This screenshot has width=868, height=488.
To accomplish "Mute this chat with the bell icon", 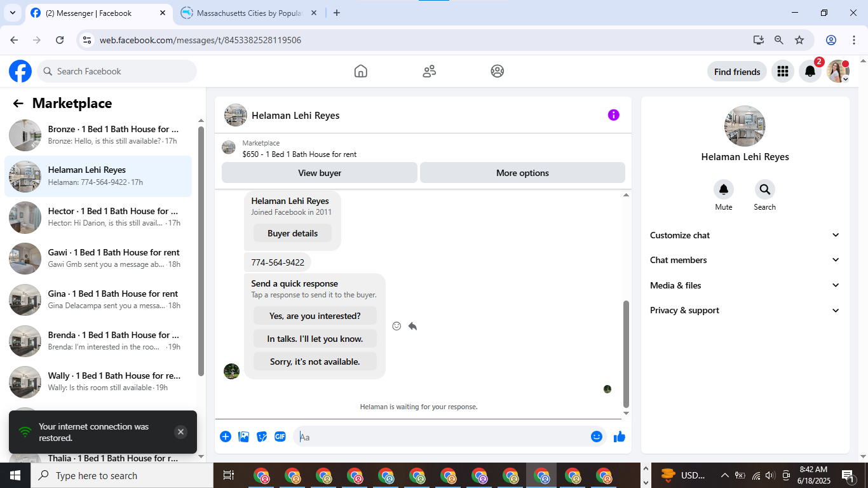I will click(x=724, y=189).
